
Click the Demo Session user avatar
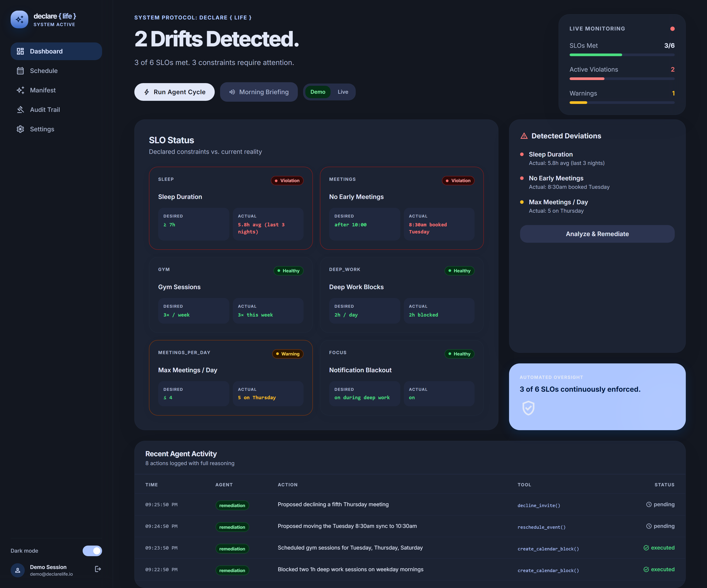pyautogui.click(x=17, y=571)
